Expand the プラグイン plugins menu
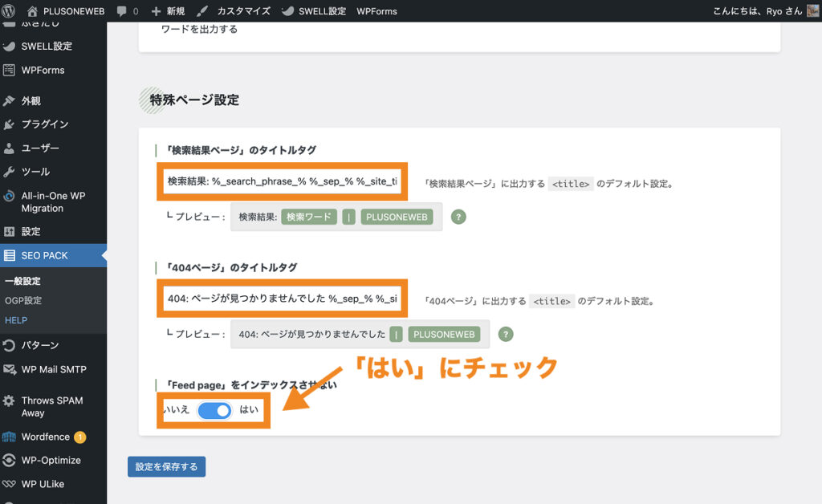 tap(44, 124)
